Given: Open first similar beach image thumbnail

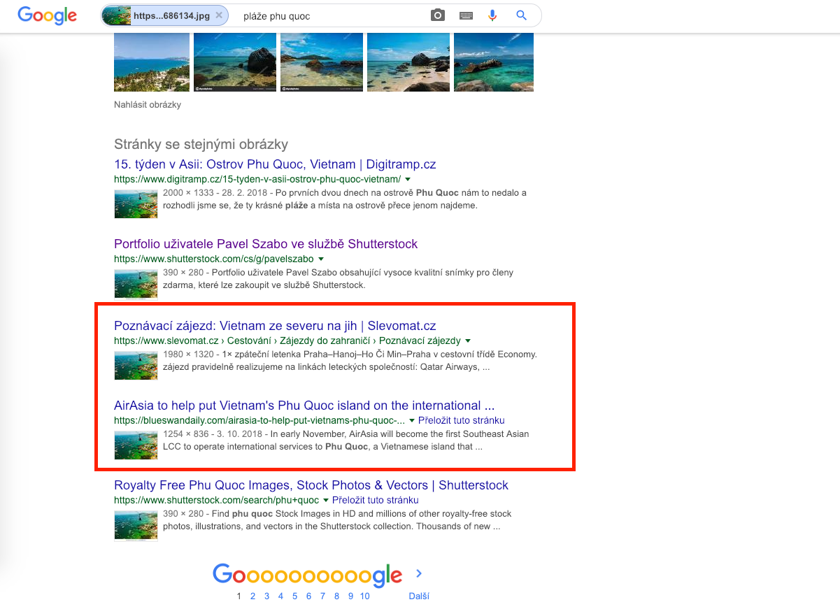Looking at the screenshot, I should tap(152, 62).
